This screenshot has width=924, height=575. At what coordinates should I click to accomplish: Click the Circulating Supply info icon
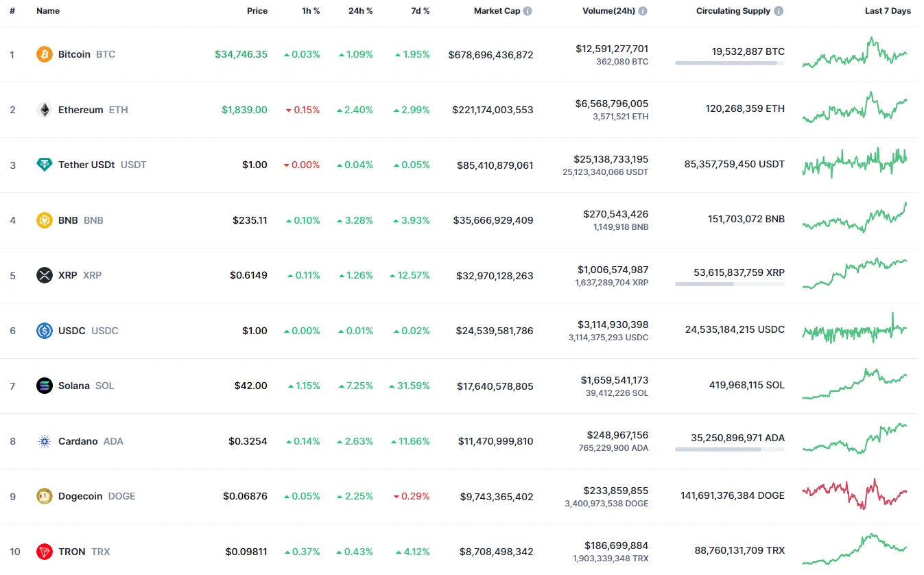[779, 11]
